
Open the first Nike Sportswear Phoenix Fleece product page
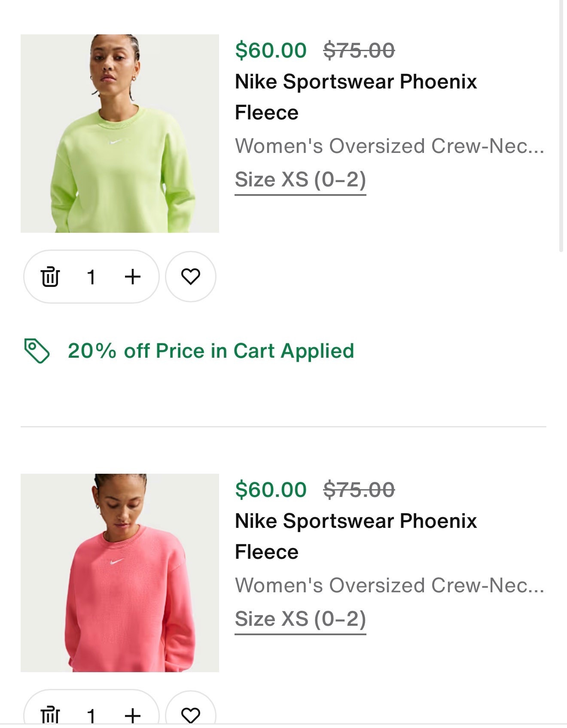point(357,95)
